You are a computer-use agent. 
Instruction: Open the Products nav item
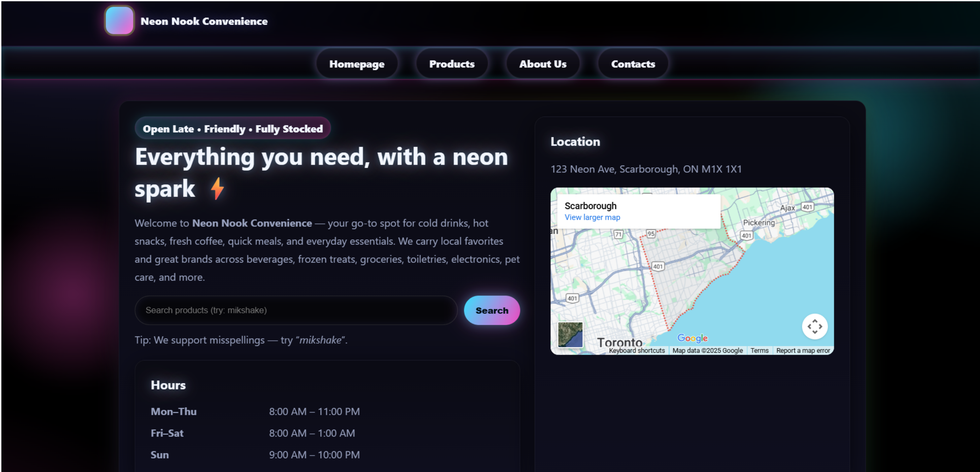[452, 64]
